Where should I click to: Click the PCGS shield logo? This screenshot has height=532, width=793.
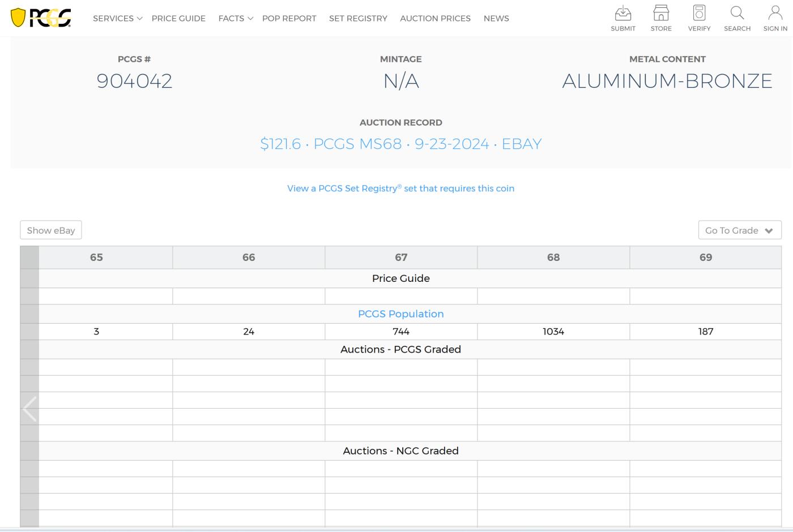point(41,18)
